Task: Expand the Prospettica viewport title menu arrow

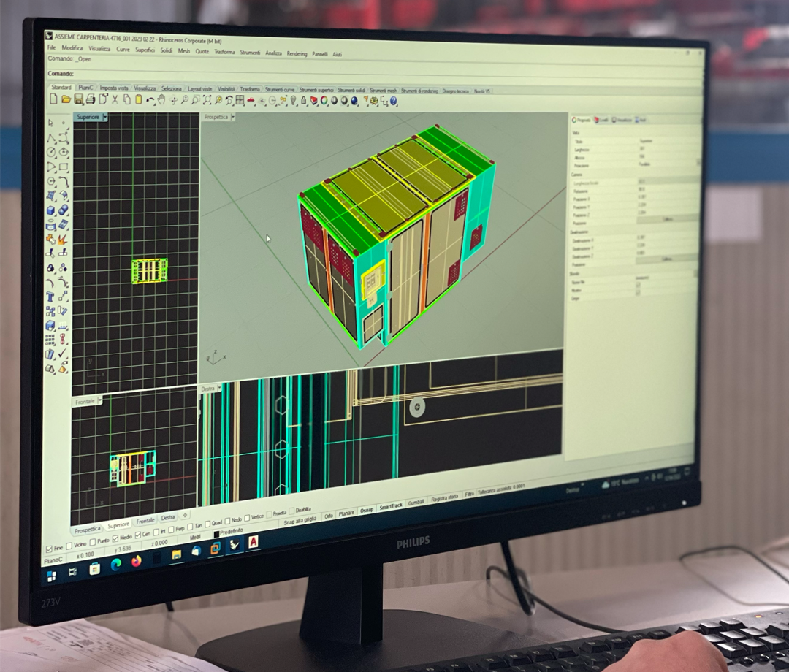Action: point(234,117)
